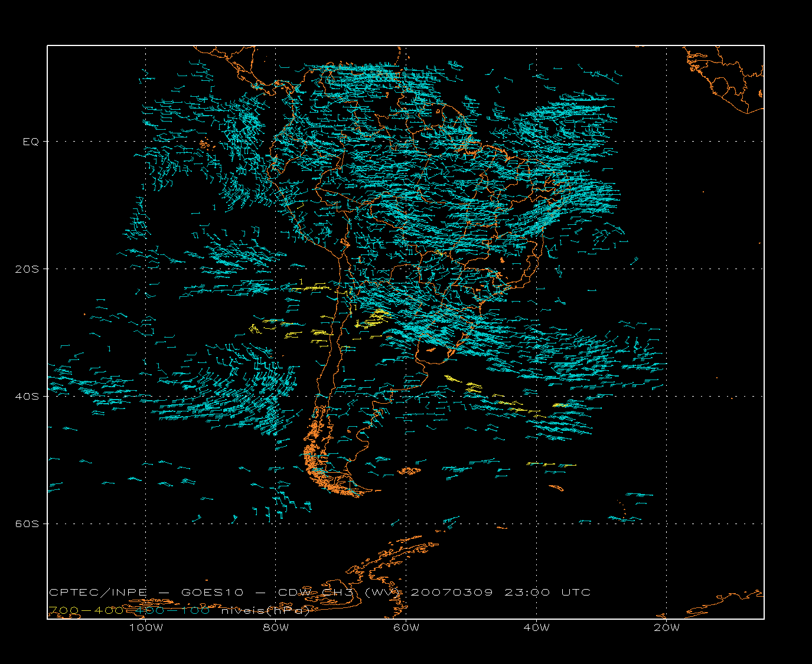This screenshot has width=812, height=664.
Task: Click the niveis(hPa) legend label
Action: coord(266,611)
